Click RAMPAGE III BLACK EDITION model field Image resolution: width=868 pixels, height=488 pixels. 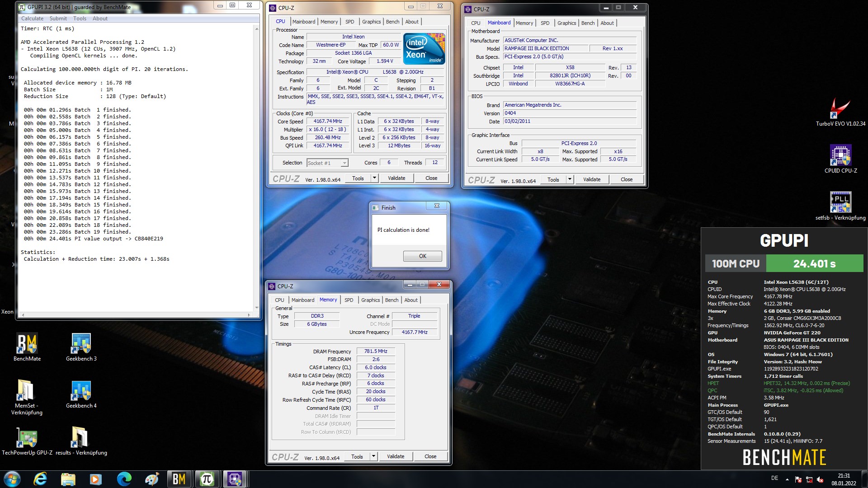coord(546,48)
